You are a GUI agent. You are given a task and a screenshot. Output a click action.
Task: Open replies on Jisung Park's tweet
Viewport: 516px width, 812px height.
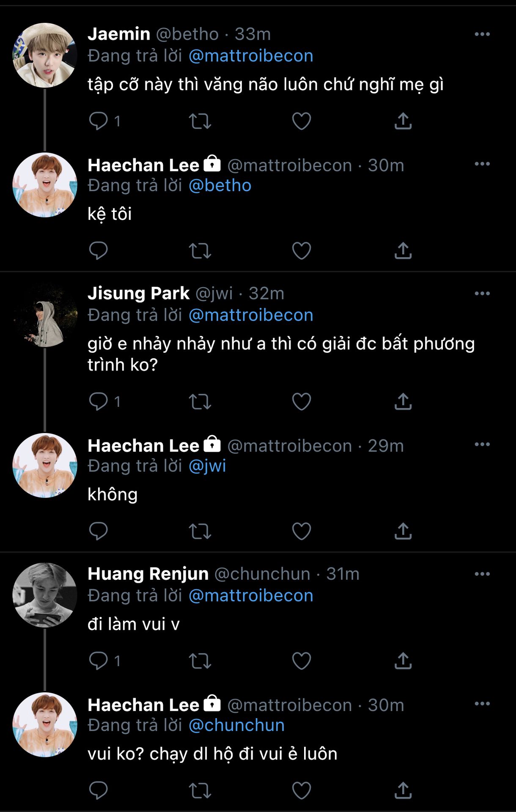tap(99, 401)
